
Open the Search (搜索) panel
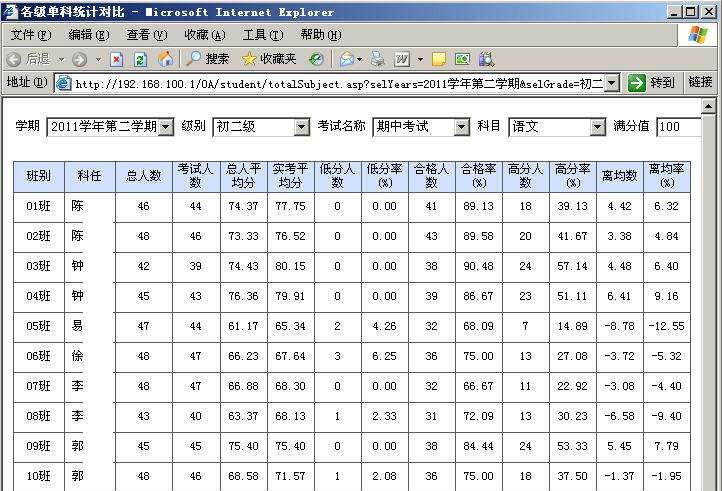pyautogui.click(x=207, y=59)
